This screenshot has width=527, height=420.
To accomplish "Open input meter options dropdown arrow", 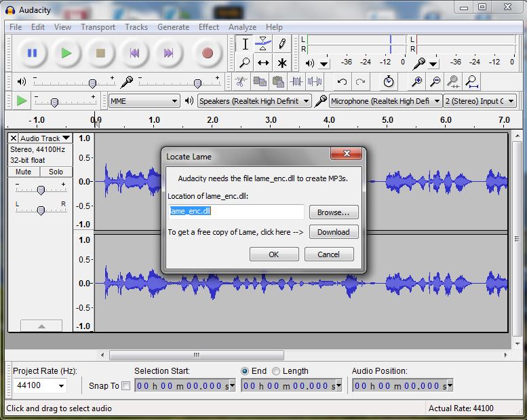I will [433, 64].
